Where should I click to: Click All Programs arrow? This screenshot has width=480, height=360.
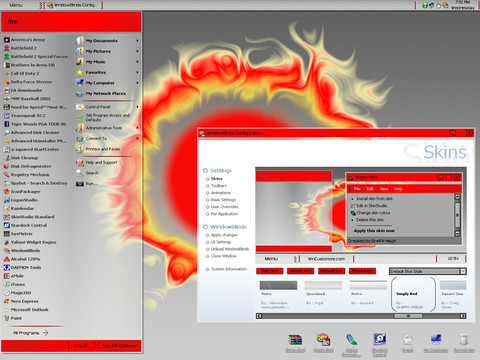[46, 333]
